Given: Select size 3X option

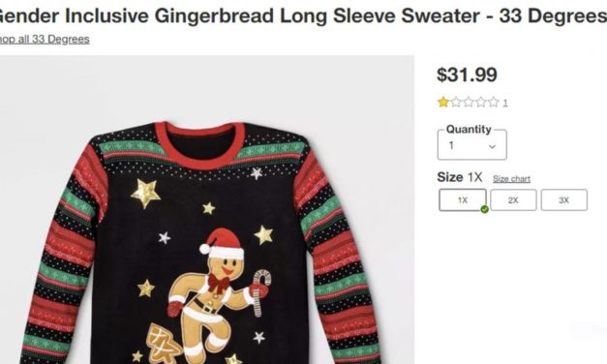Looking at the screenshot, I should pyautogui.click(x=564, y=199).
